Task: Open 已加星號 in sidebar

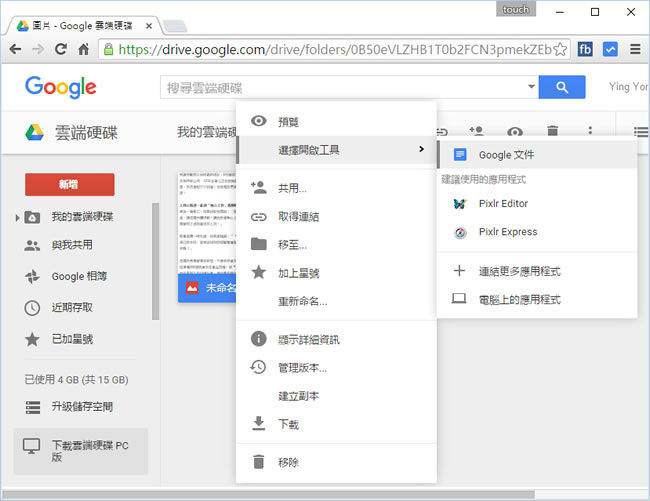Action: click(x=72, y=339)
